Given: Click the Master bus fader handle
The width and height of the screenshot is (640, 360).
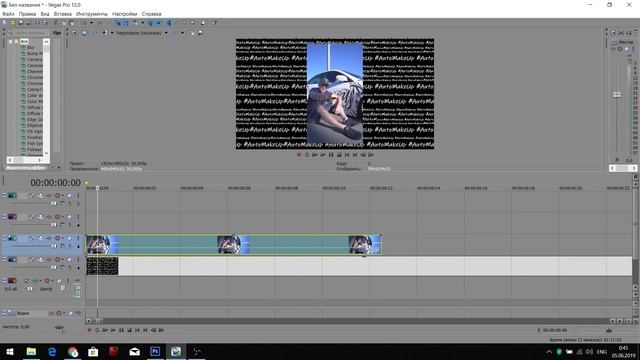Looking at the screenshot, I should 617,95.
